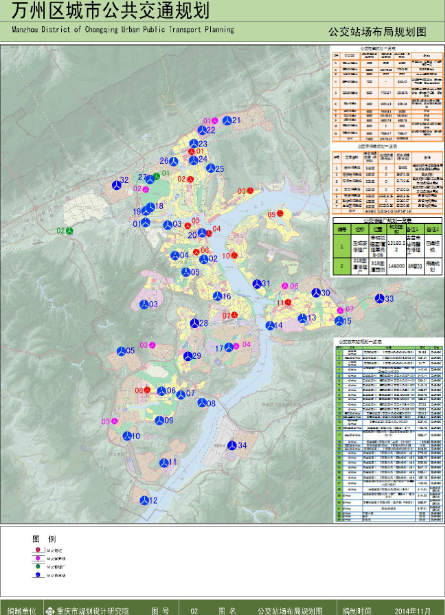
Task: Select blue station marker numbered 34
Action: pos(232,446)
